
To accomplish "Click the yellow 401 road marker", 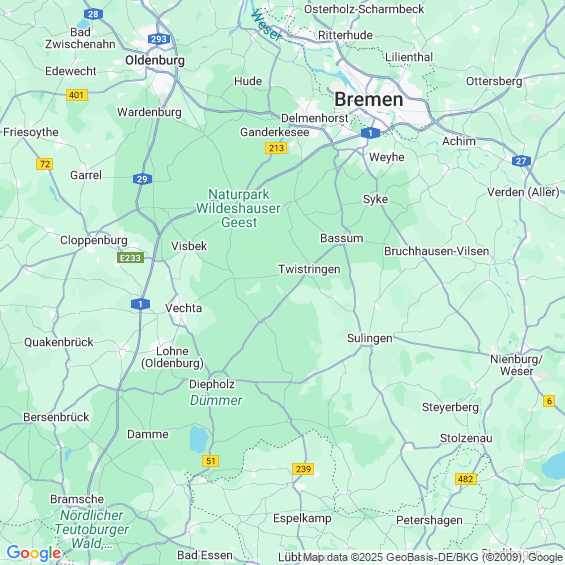I will coord(77,95).
